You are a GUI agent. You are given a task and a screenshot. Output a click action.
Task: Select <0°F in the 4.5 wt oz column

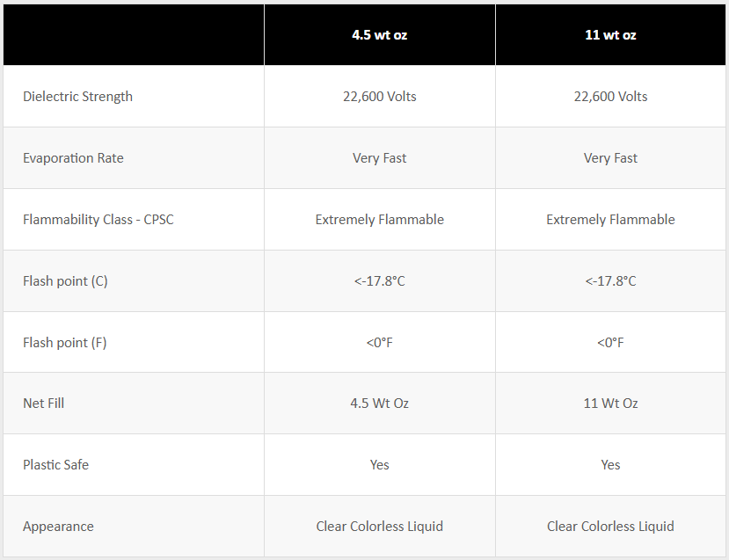[x=379, y=342]
